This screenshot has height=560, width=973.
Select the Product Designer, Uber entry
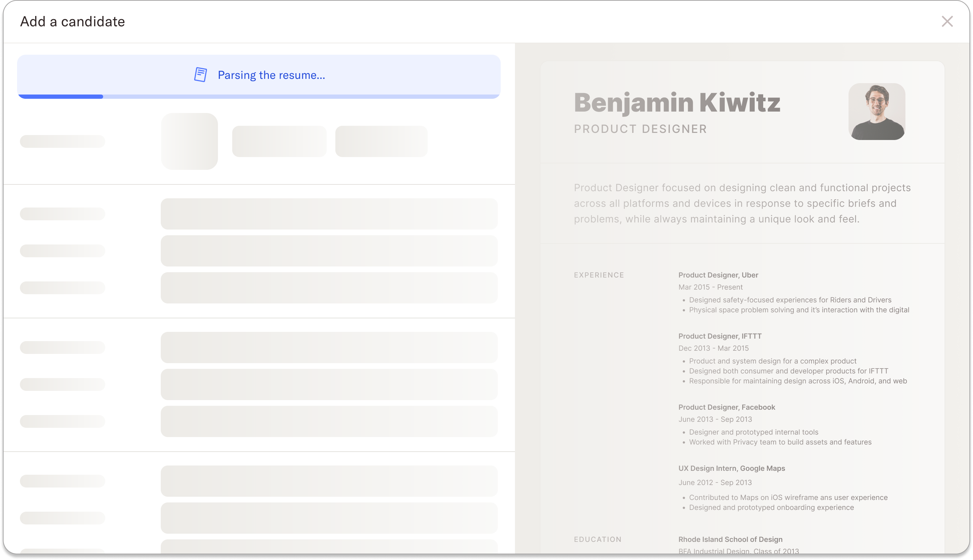click(x=718, y=275)
